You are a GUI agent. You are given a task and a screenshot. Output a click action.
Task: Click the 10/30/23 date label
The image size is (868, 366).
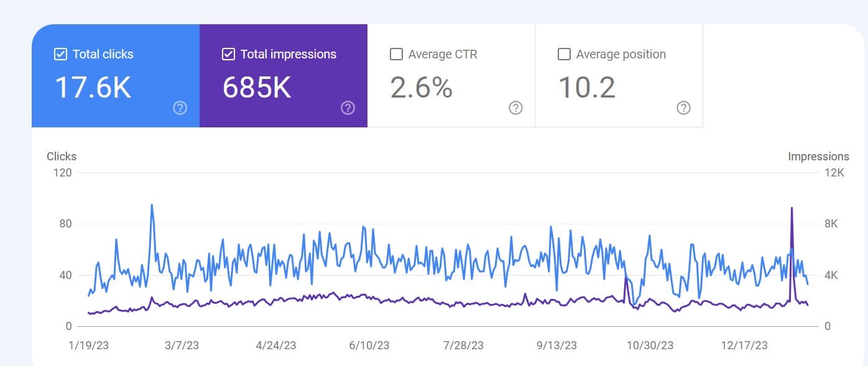(650, 345)
